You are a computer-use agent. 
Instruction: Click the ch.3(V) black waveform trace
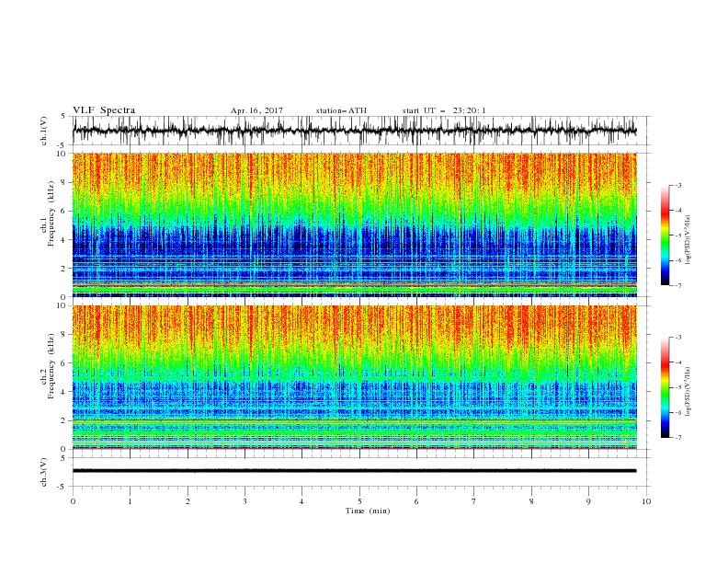click(354, 471)
